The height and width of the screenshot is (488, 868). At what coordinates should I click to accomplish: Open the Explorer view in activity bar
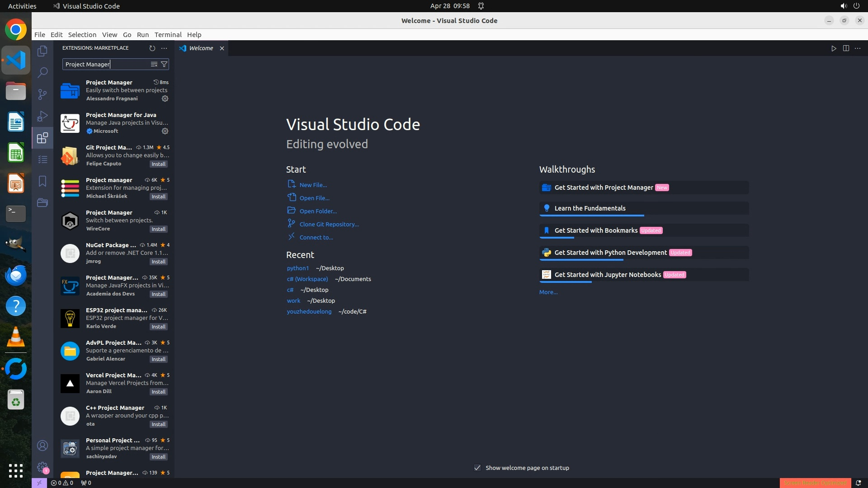pos(42,51)
